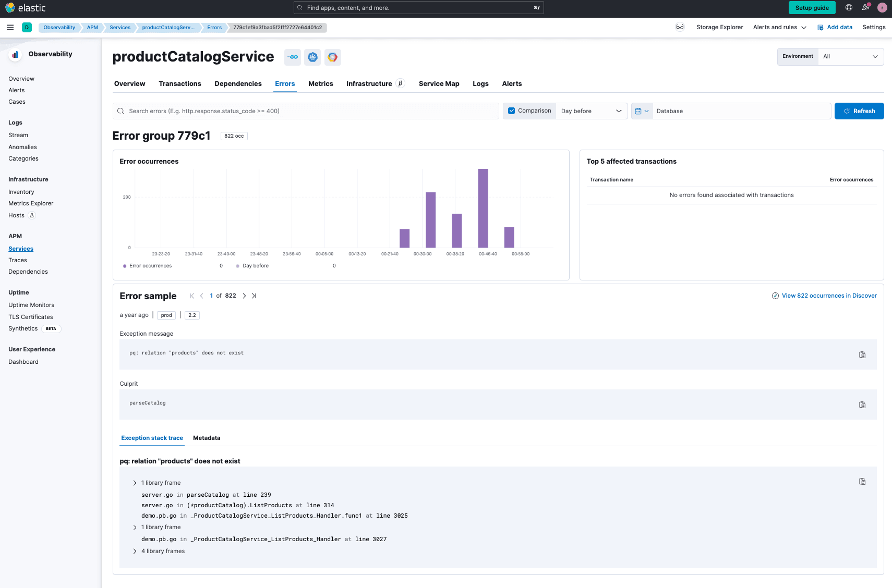Copy the culprit text to clipboard
Screen dimensions: 892x588
862,405
